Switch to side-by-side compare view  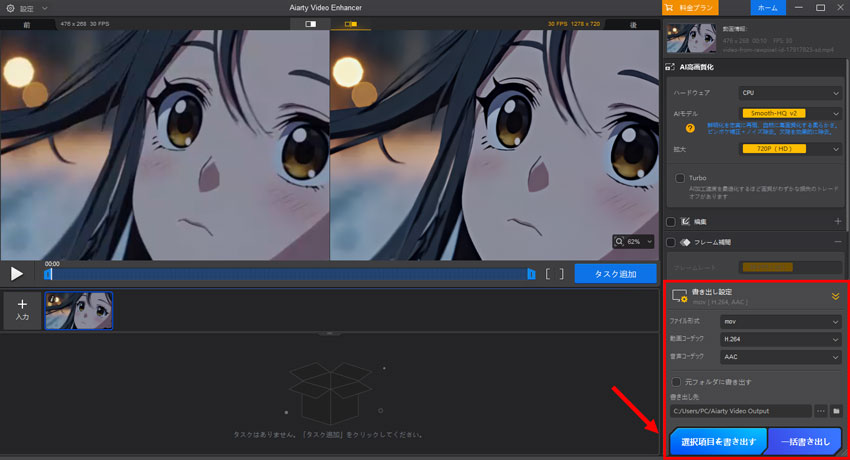click(351, 24)
